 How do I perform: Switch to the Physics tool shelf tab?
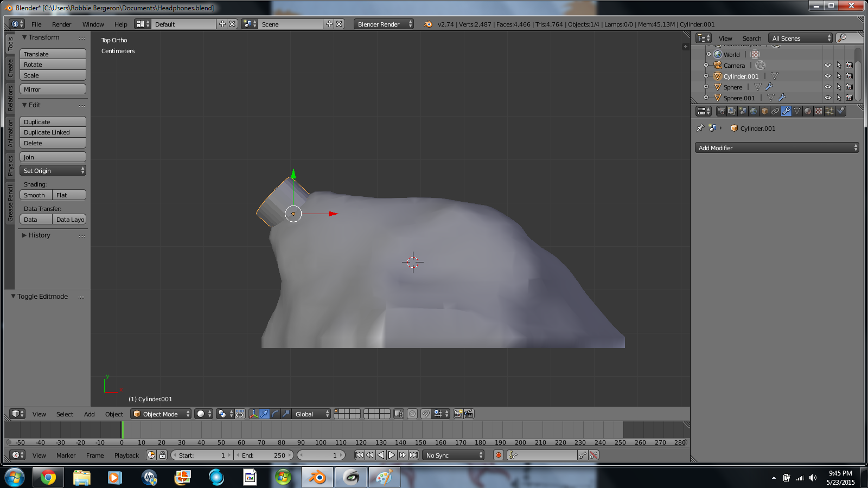point(10,166)
